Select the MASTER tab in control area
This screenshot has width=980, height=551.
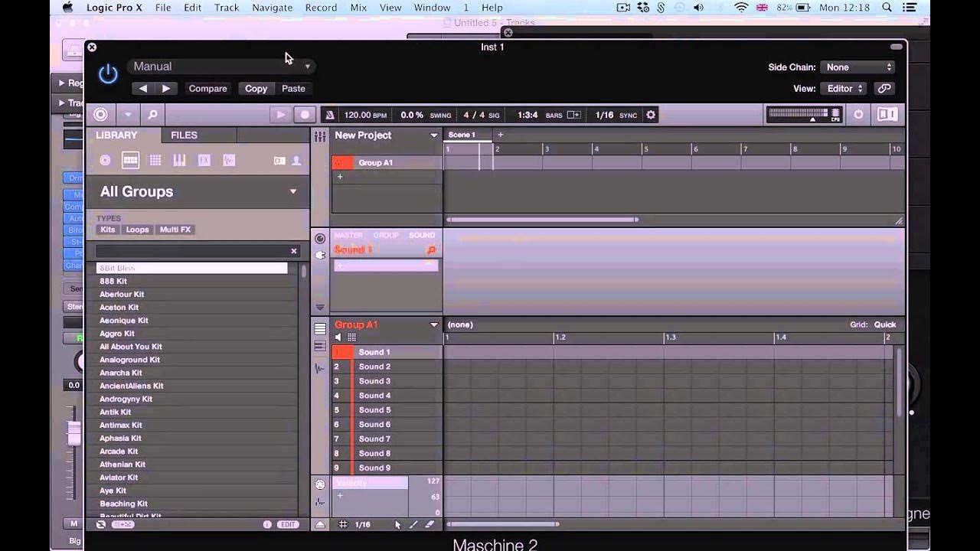(x=348, y=235)
